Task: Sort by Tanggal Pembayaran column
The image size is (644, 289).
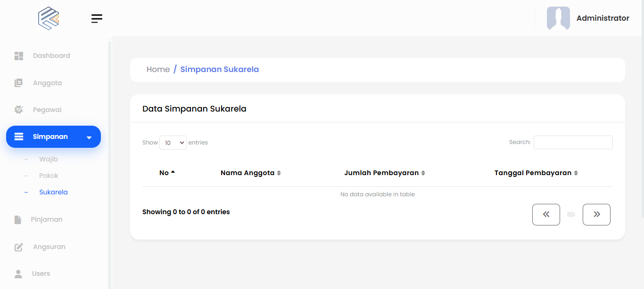Action: [536, 173]
